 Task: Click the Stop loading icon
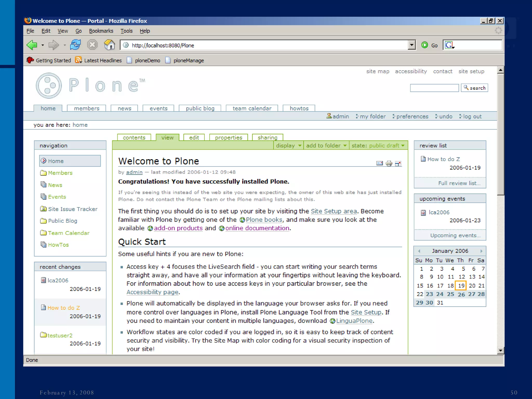point(92,45)
